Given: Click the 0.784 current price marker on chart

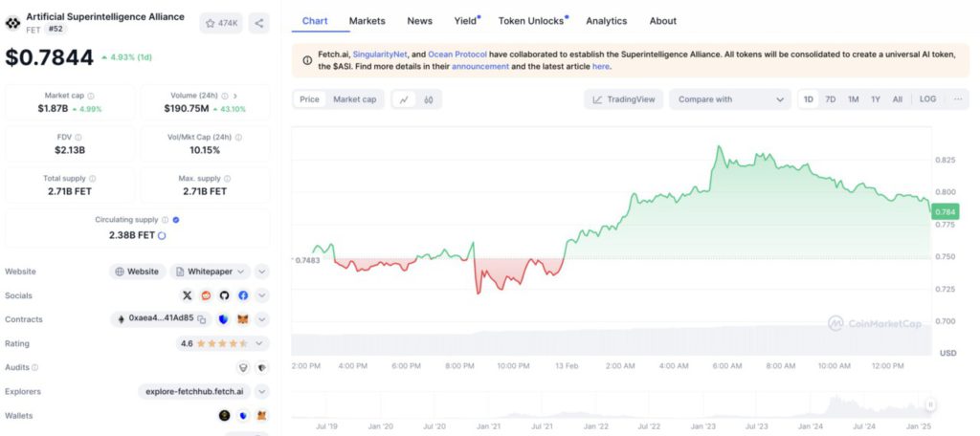Looking at the screenshot, I should click(945, 211).
